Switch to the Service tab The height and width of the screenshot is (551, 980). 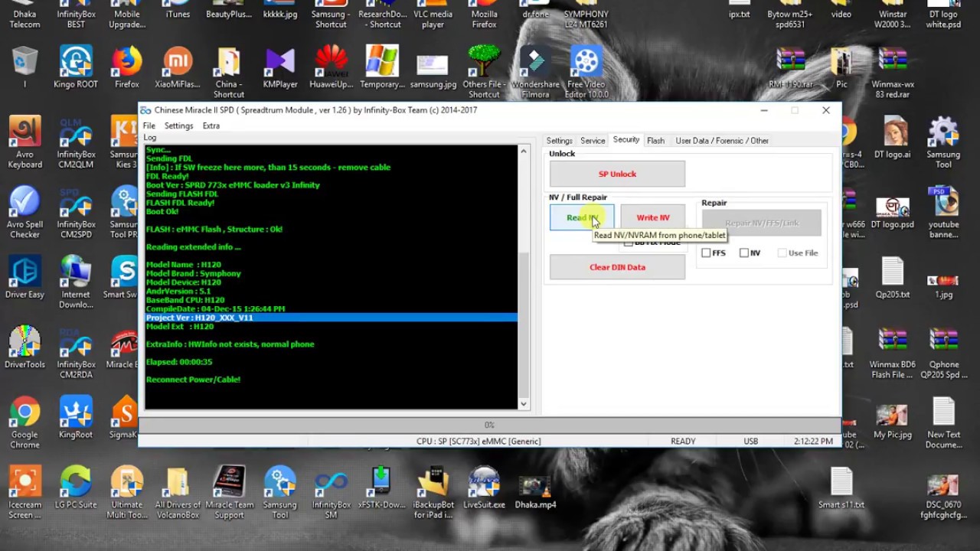coord(593,141)
